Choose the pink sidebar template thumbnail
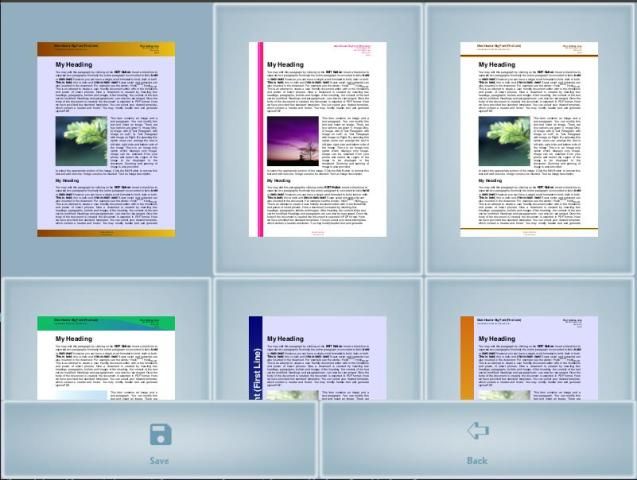Image resolution: width=637 pixels, height=480 pixels. click(x=317, y=139)
